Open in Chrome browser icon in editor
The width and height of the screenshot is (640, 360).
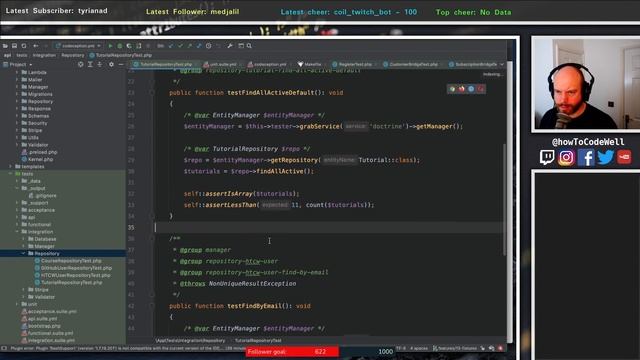tap(452, 89)
